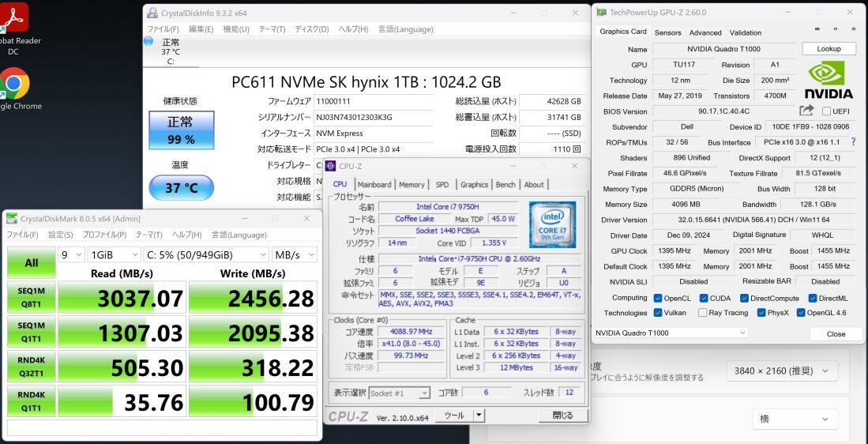
Task: Open 設定(S) menu in CrystalDiskMark
Action: [60, 235]
